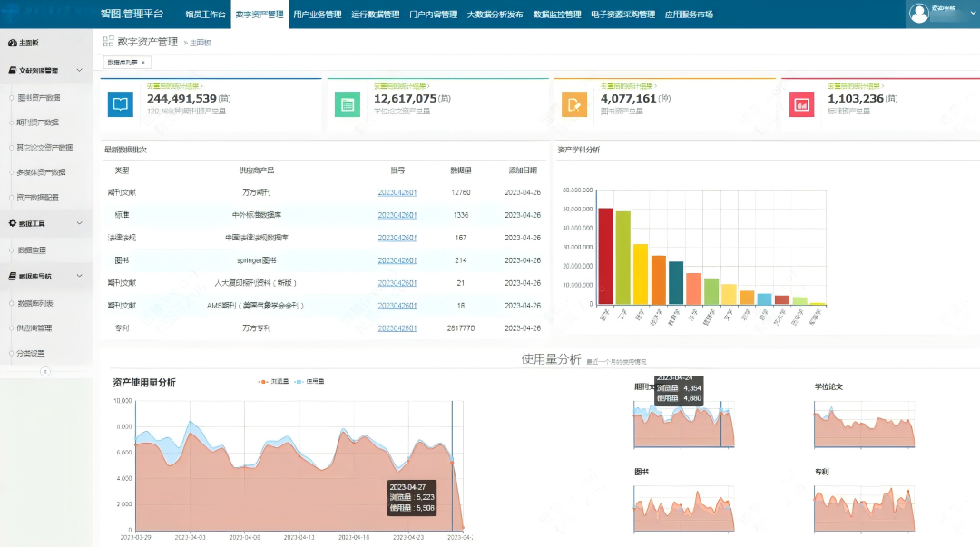This screenshot has width=980, height=547.
Task: Click the 学位论文 mini usage chart
Action: 865,425
